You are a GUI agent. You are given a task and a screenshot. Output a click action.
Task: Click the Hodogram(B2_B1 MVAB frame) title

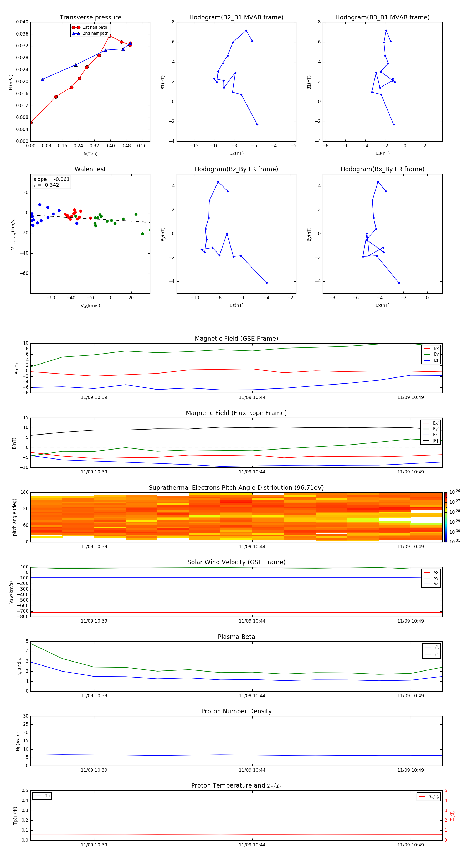(x=236, y=18)
